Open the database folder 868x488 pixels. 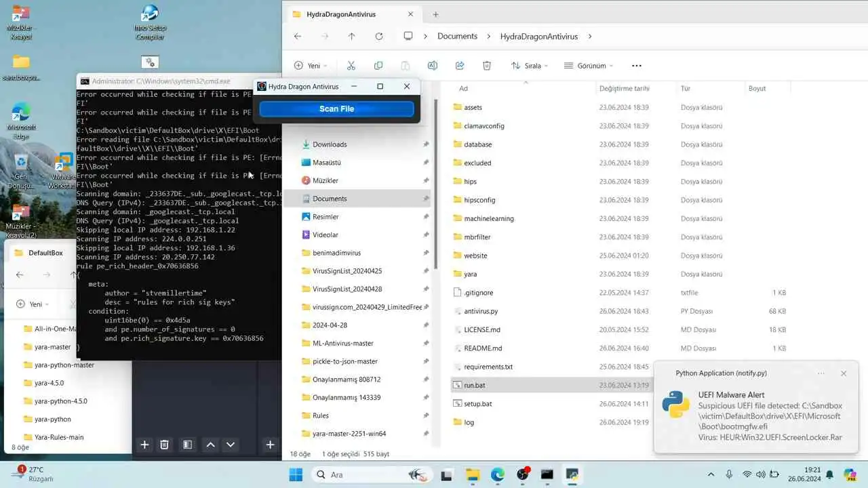[477, 144]
